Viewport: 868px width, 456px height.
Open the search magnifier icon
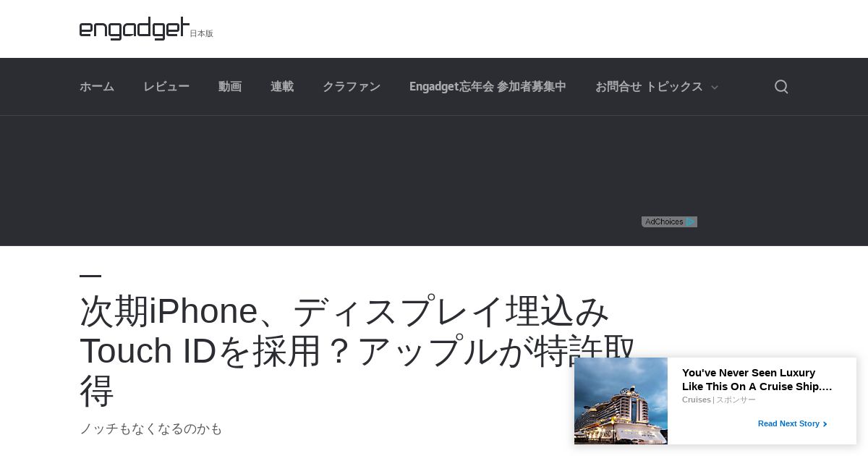[781, 87]
